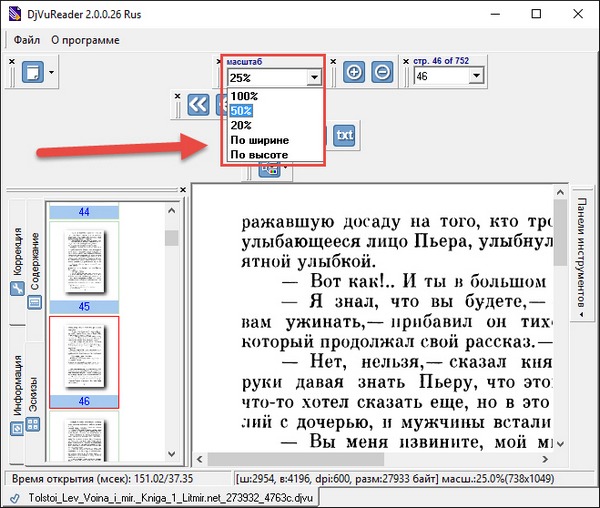
Task: Click the color settings icon below the dropdown
Action: click(x=270, y=170)
